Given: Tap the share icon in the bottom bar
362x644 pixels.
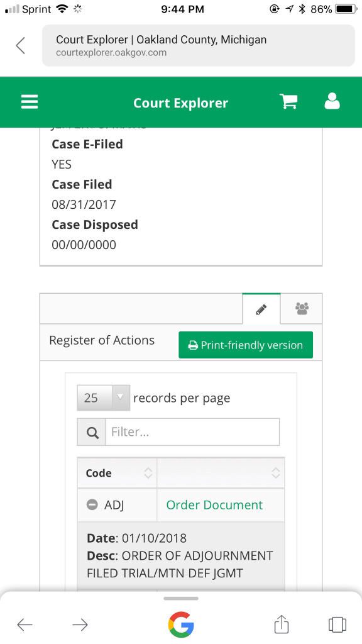Looking at the screenshot, I should coord(282,625).
